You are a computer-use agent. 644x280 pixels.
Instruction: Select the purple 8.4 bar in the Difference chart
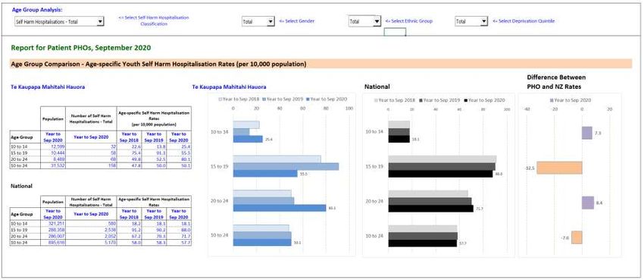click(x=588, y=203)
